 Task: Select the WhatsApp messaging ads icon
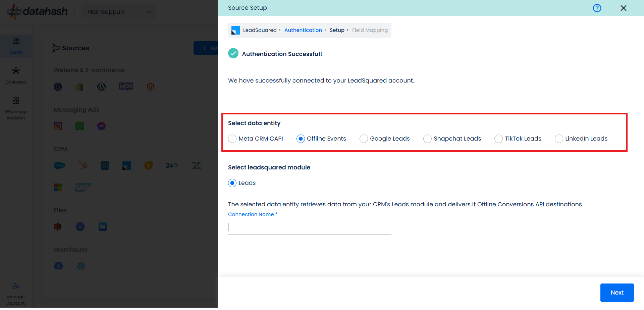tap(79, 126)
